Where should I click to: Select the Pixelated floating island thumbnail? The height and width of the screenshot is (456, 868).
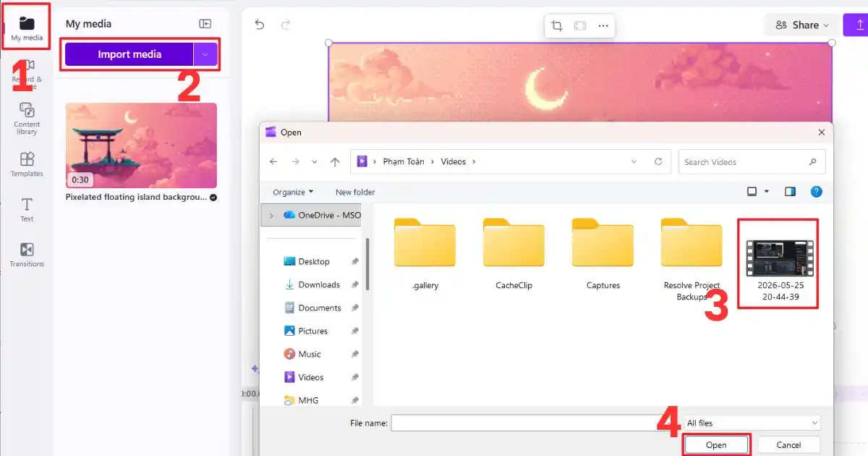click(141, 145)
